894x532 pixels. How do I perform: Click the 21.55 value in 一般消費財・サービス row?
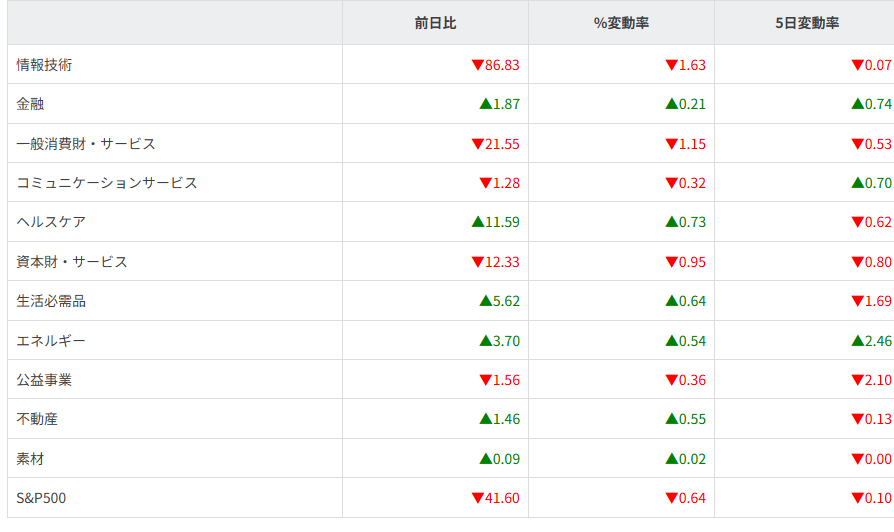tap(502, 144)
